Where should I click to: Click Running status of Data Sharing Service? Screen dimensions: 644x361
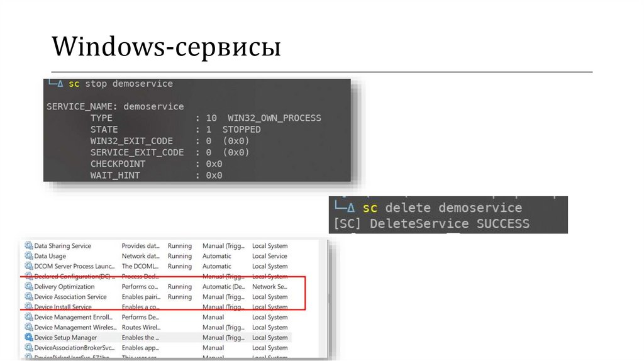coord(179,246)
